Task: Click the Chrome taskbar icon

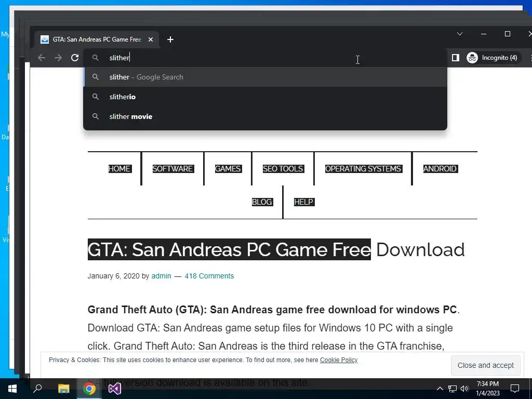Action: tap(89, 389)
